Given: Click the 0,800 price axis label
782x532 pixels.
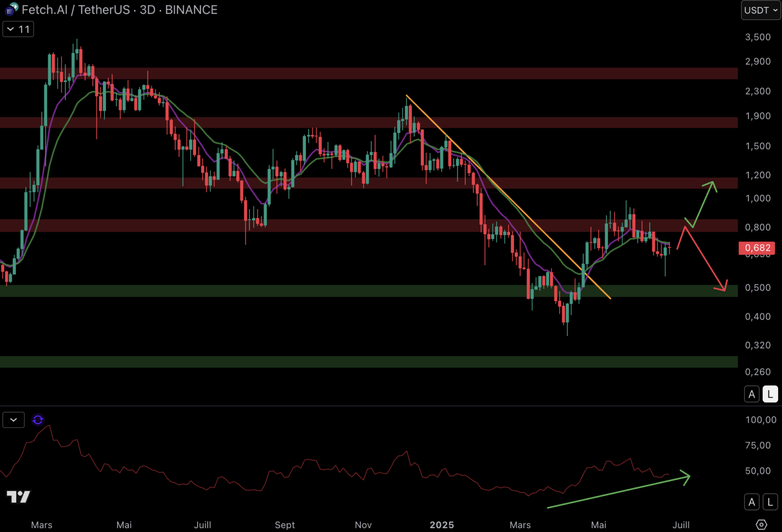Looking at the screenshot, I should (758, 227).
